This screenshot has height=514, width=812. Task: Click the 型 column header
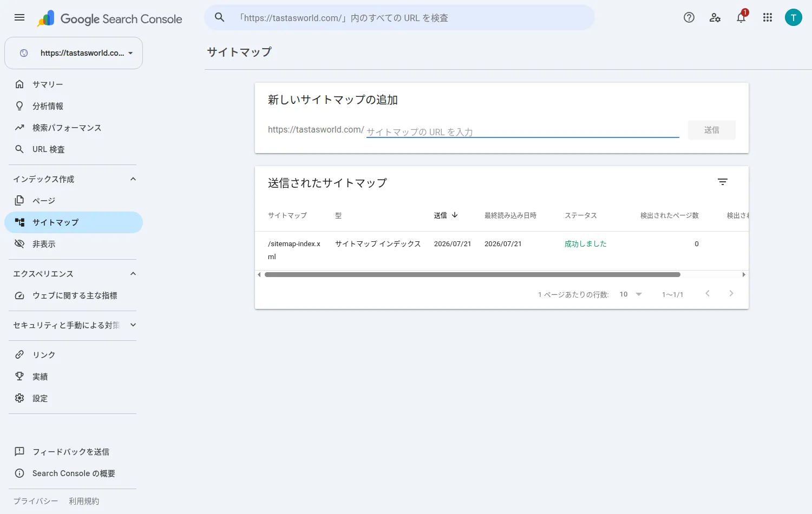tap(338, 215)
